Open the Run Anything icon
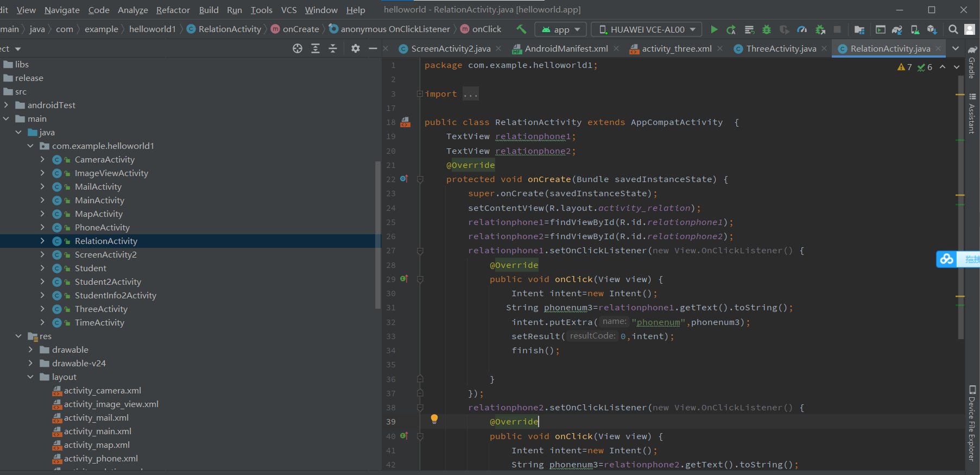Viewport: 980px width, 475px height. coord(880,29)
